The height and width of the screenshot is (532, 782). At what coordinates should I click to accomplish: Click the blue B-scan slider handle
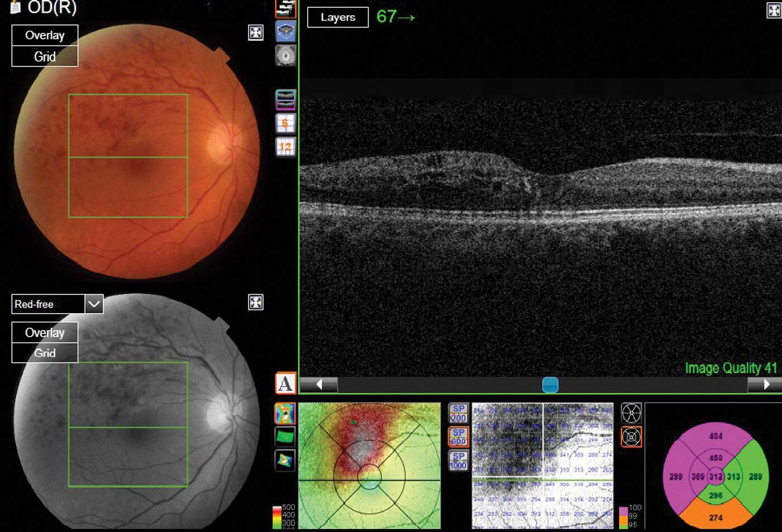pyautogui.click(x=550, y=385)
